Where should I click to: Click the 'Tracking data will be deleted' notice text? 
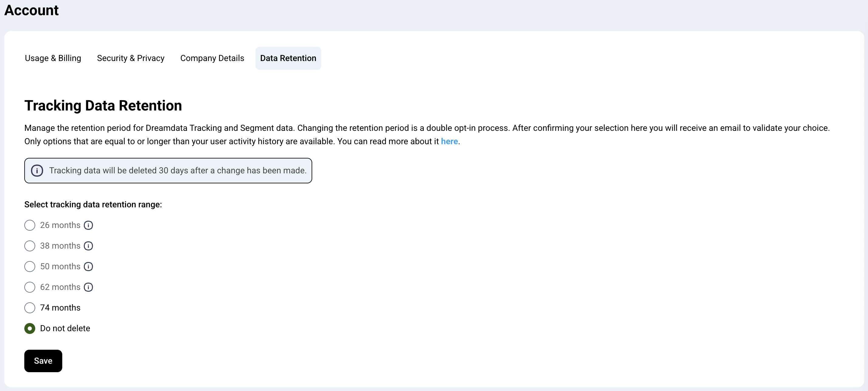[x=178, y=170]
